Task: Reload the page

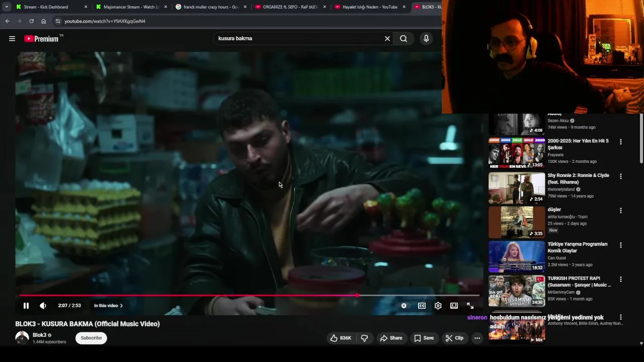Action: (x=31, y=21)
